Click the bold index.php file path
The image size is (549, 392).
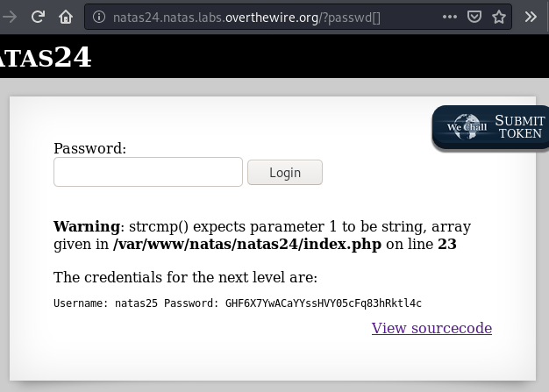(x=247, y=244)
